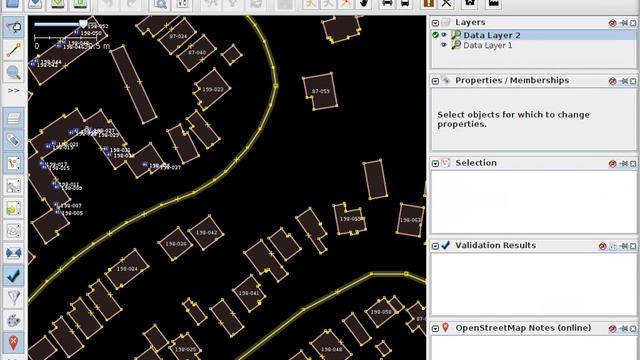Click building labeled 198-041
Viewport: 640px width, 360px height.
pos(249,293)
